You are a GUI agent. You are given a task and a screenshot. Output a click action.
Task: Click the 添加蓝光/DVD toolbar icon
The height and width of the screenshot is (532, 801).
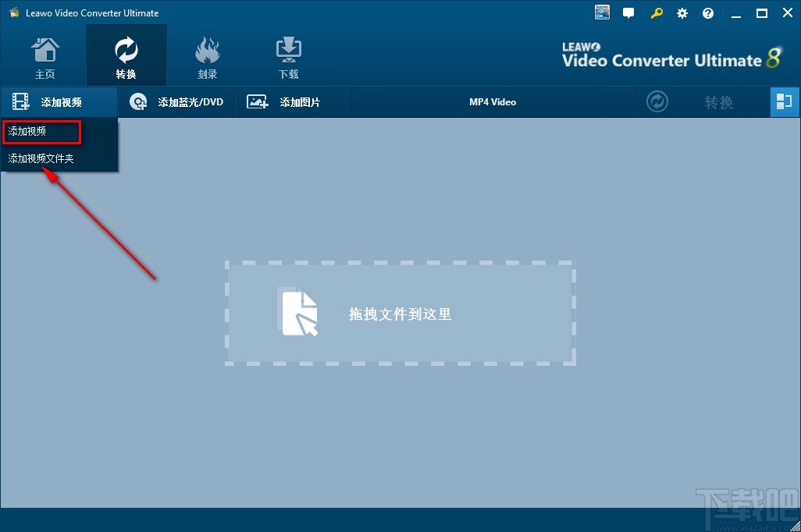[138, 101]
